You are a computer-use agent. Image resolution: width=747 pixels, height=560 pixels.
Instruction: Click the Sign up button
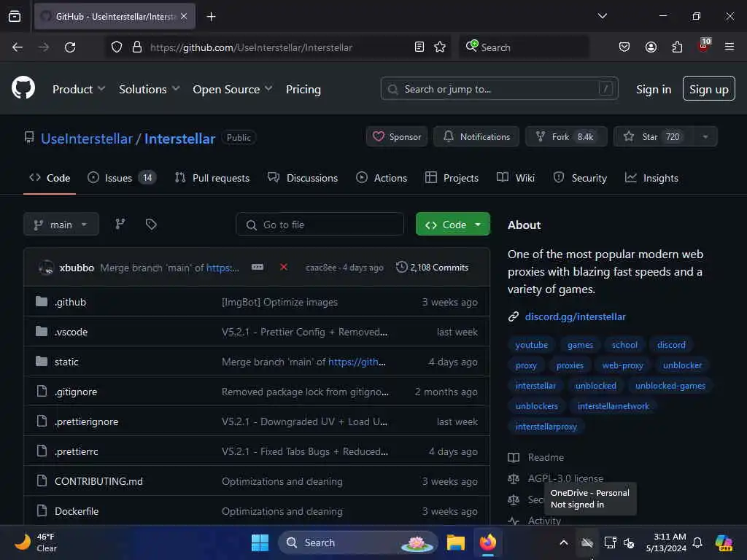point(708,88)
